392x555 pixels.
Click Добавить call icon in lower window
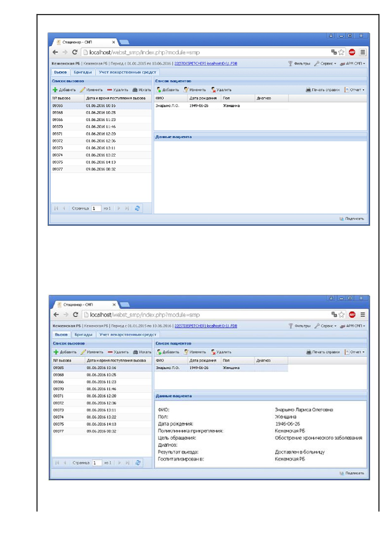(56, 352)
